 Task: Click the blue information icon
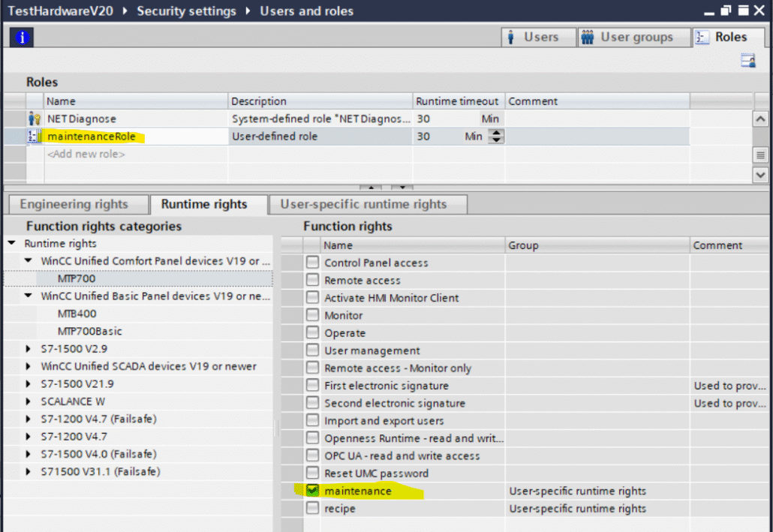point(22,38)
